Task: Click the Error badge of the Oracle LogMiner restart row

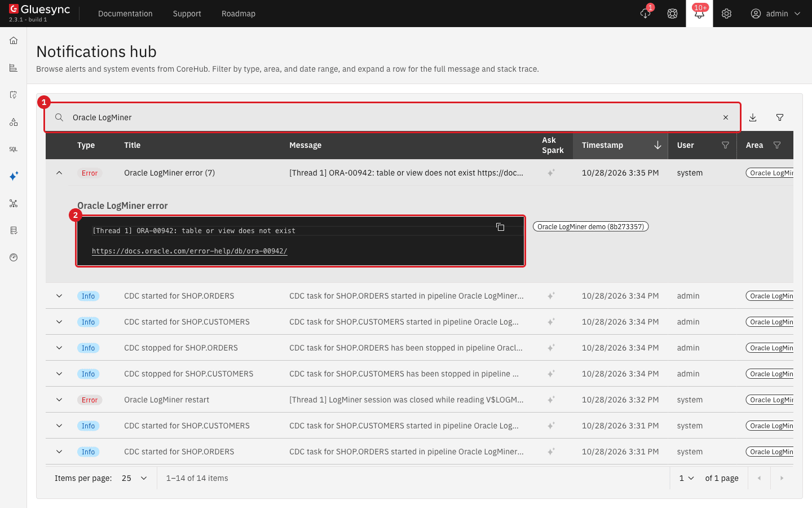Action: click(90, 400)
